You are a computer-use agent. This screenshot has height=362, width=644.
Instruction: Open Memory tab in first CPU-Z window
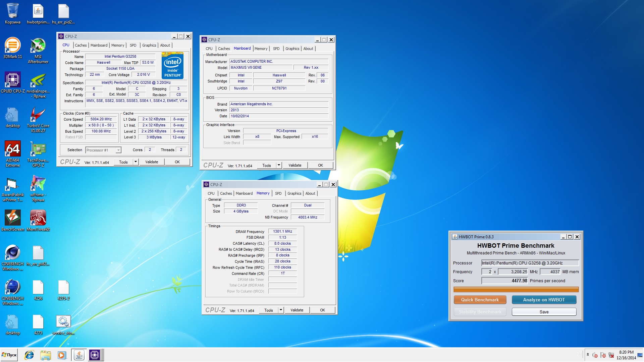coord(117,45)
